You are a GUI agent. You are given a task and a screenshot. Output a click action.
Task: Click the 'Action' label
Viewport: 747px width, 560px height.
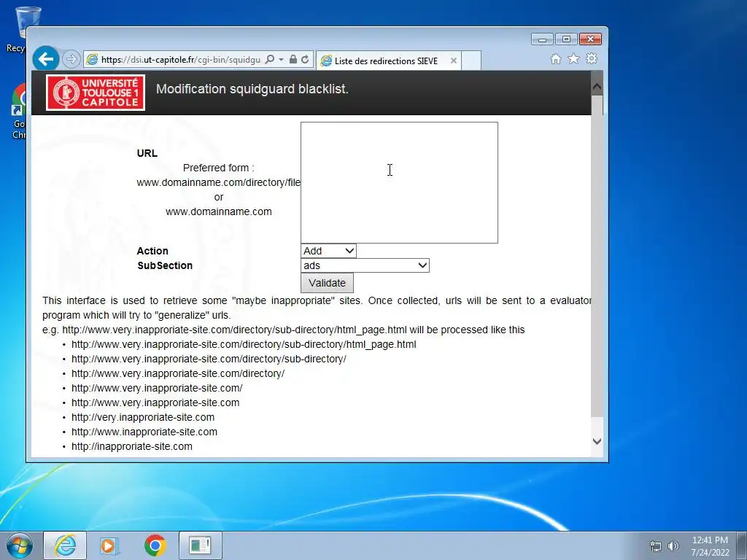coord(152,251)
